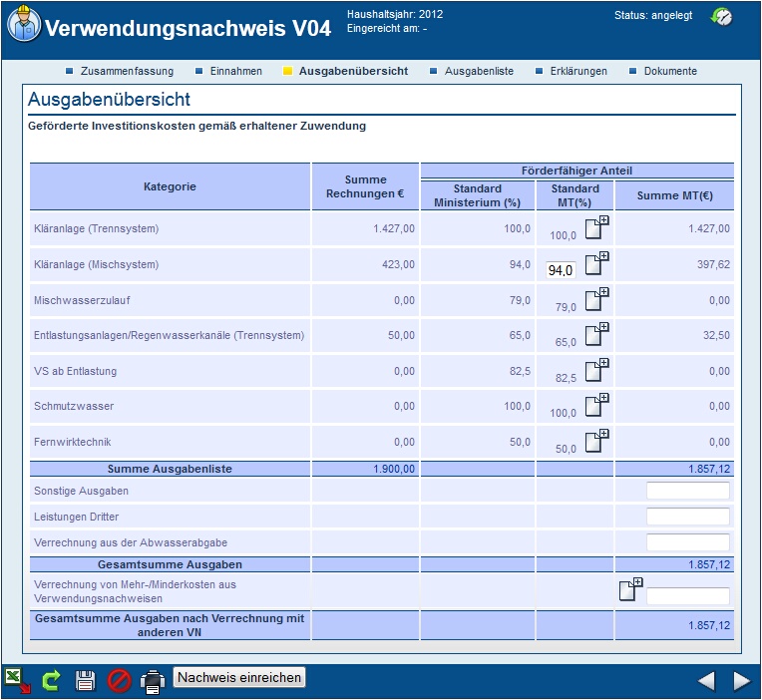Image resolution: width=762 pixels, height=700 pixels.
Task: Click the Sonstige Ausgaben input field
Action: click(687, 491)
